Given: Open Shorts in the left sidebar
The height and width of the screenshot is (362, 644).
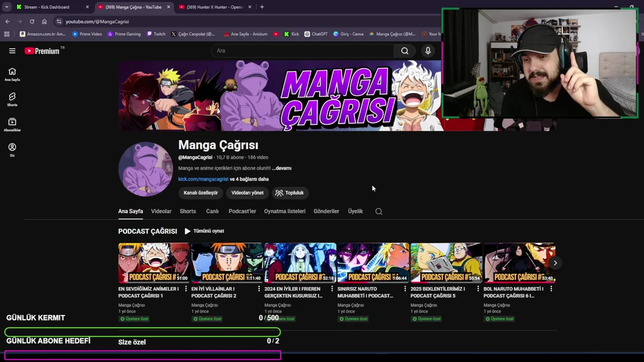Looking at the screenshot, I should pos(12,100).
